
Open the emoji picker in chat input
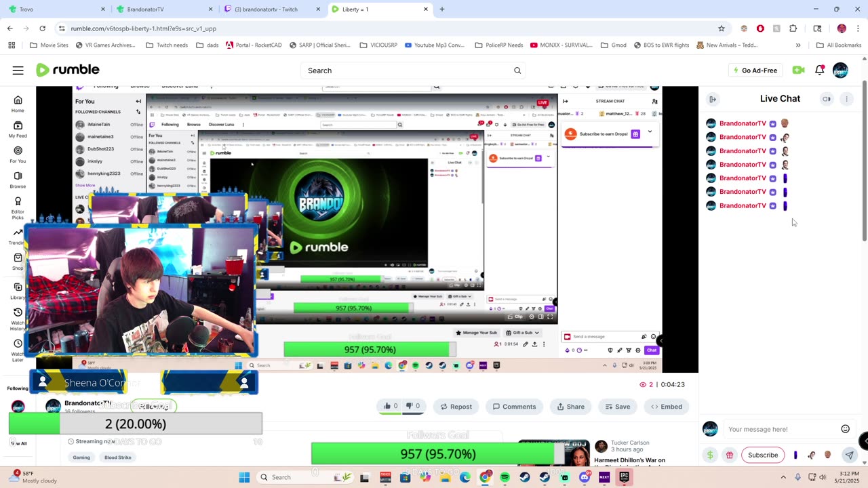pos(845,429)
